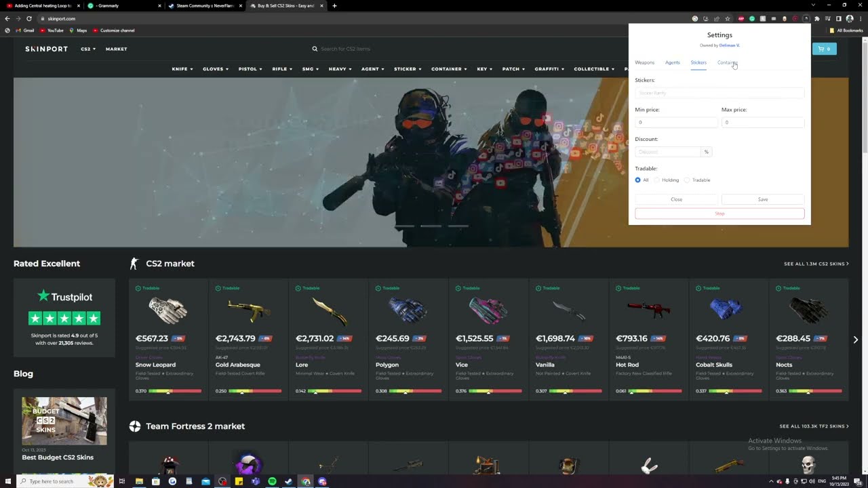
Task: Open the Mail app from the taskbar
Action: point(205,481)
